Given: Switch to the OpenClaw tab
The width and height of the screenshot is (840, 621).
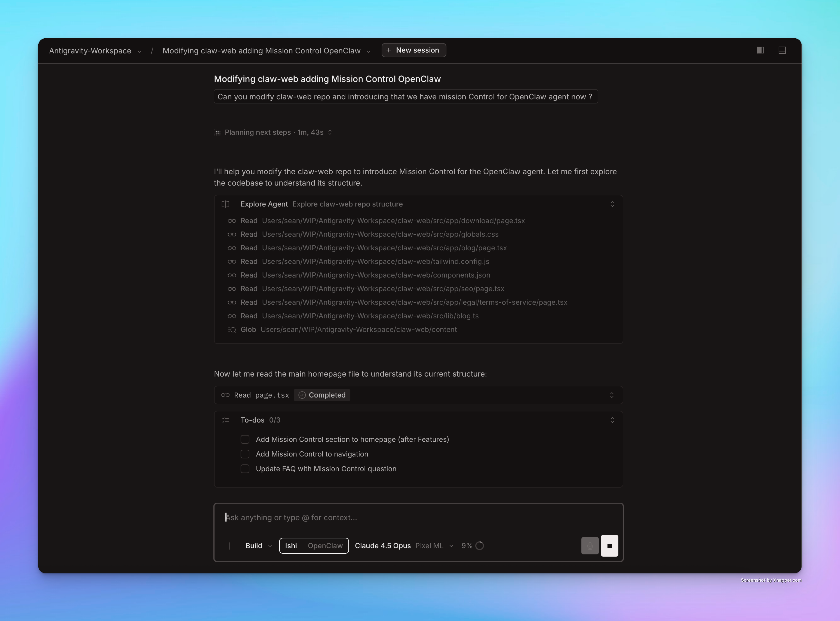Looking at the screenshot, I should 326,545.
